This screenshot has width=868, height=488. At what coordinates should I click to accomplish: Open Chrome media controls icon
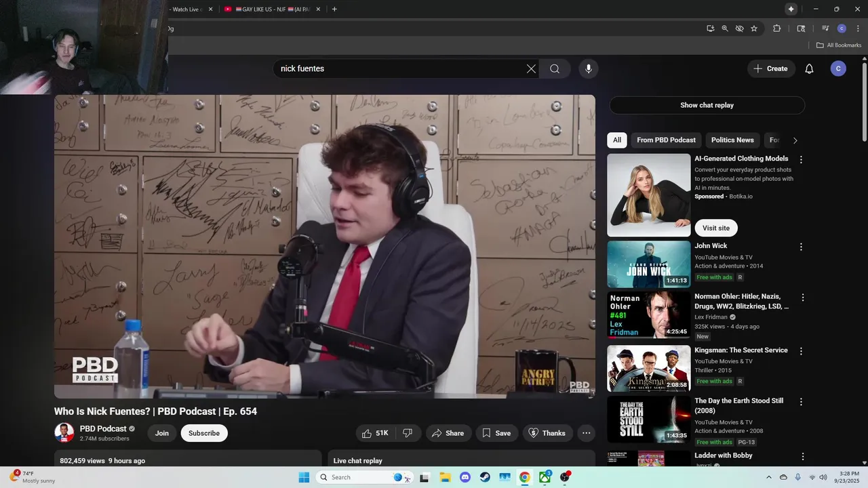(x=825, y=28)
